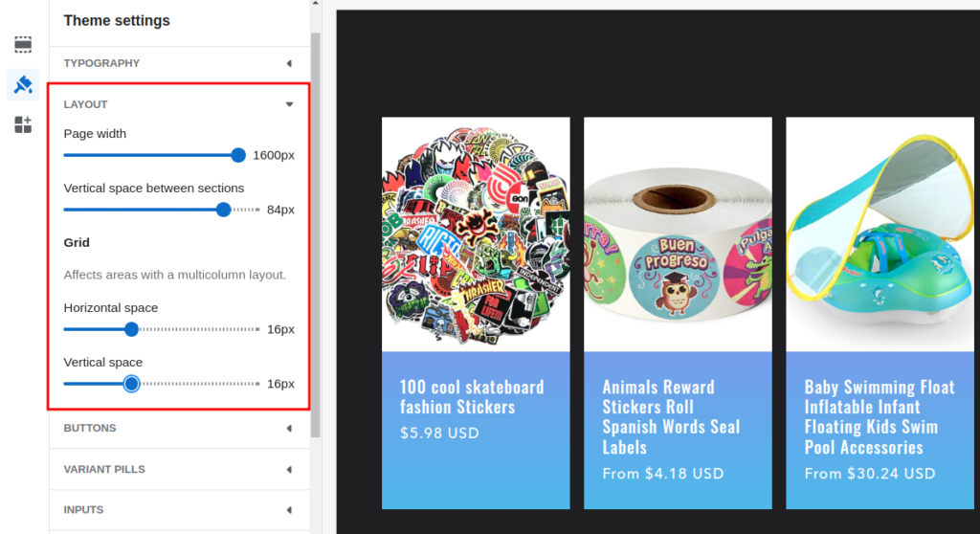Screen dimensions: 980x534
Task: Click the $5.98 USD price
Action: pos(439,433)
